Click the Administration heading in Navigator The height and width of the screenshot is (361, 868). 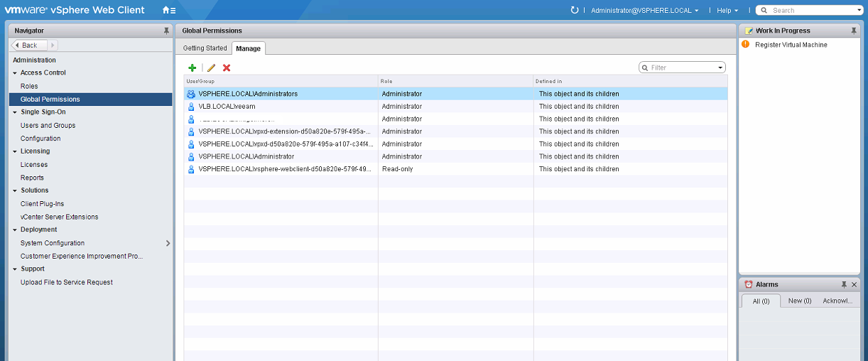pyautogui.click(x=34, y=60)
